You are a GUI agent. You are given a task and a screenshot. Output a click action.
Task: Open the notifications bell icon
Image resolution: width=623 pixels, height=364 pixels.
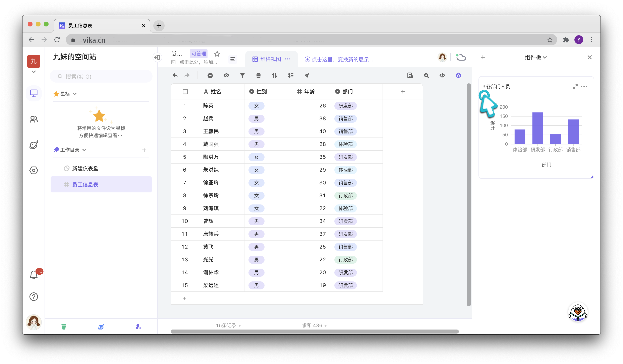34,275
